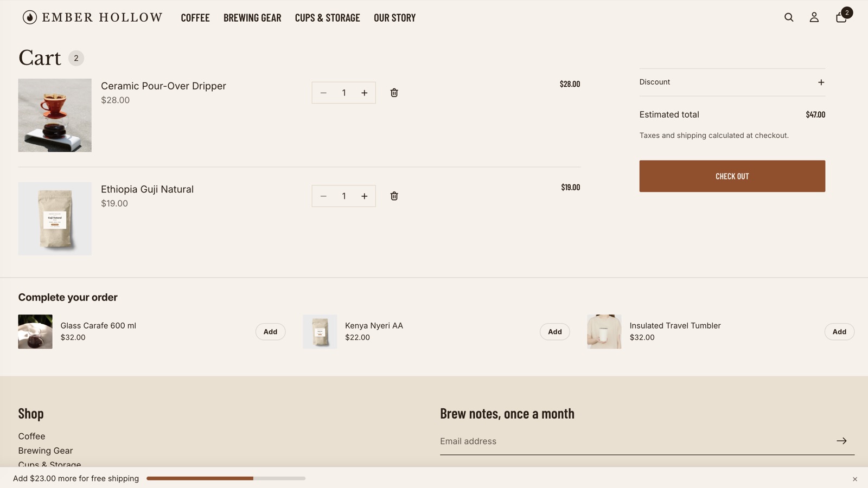The height and width of the screenshot is (488, 868).
Task: Click the free shipping progress bar
Action: (226, 478)
